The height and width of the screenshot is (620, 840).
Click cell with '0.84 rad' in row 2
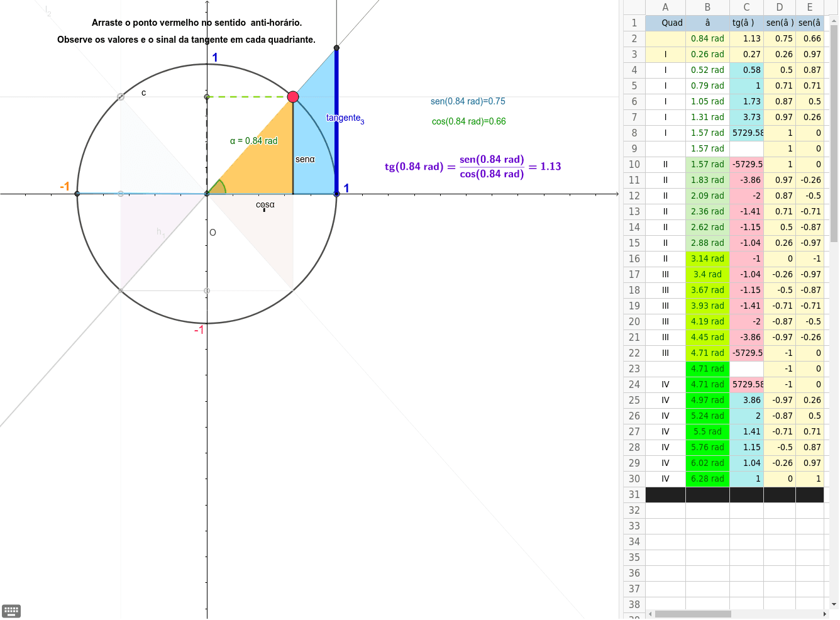707,38
